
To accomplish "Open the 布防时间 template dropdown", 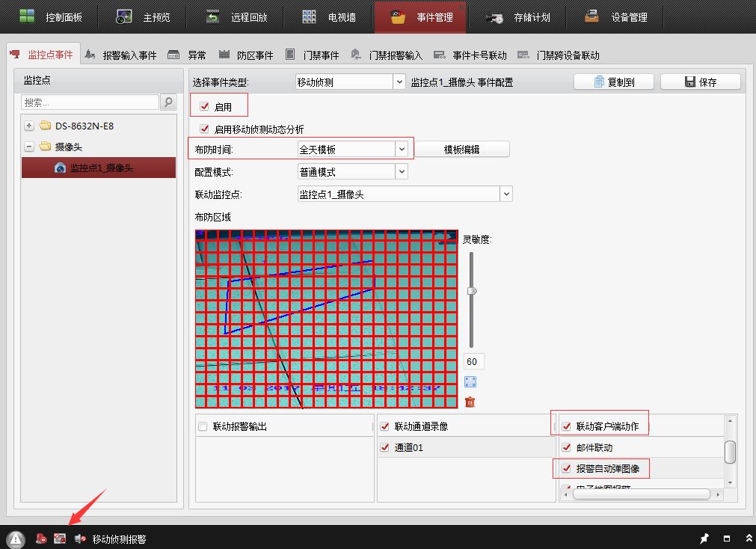I will click(402, 150).
